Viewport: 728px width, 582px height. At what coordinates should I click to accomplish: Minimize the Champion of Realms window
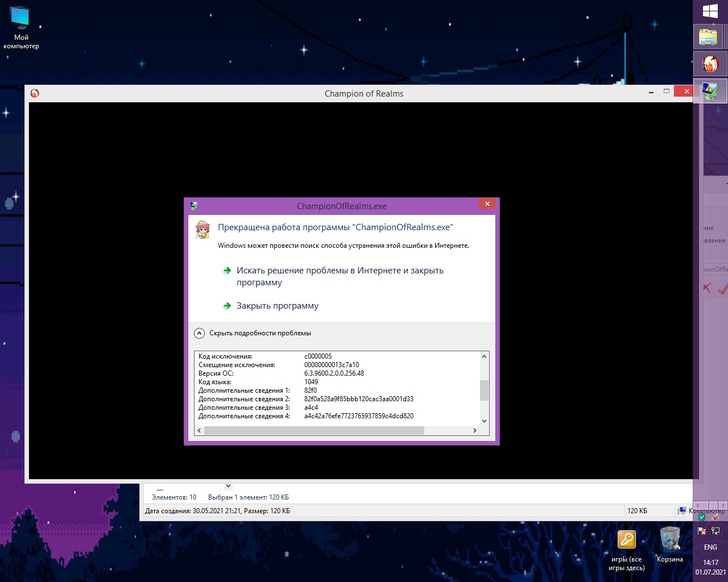click(651, 92)
